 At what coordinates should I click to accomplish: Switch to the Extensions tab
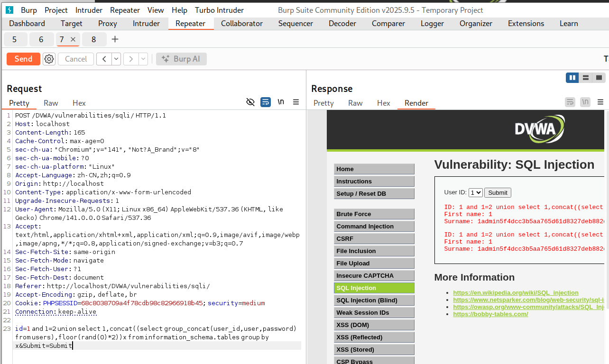(x=526, y=23)
